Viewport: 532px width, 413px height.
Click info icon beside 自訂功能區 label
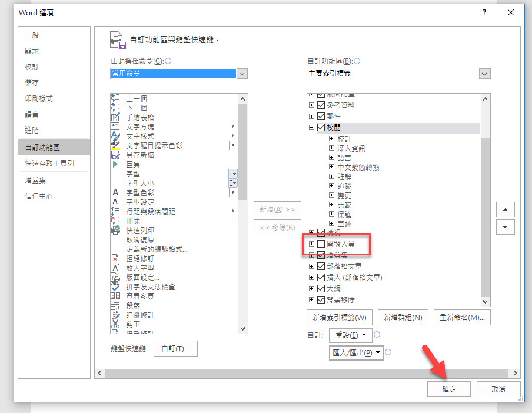coord(357,61)
